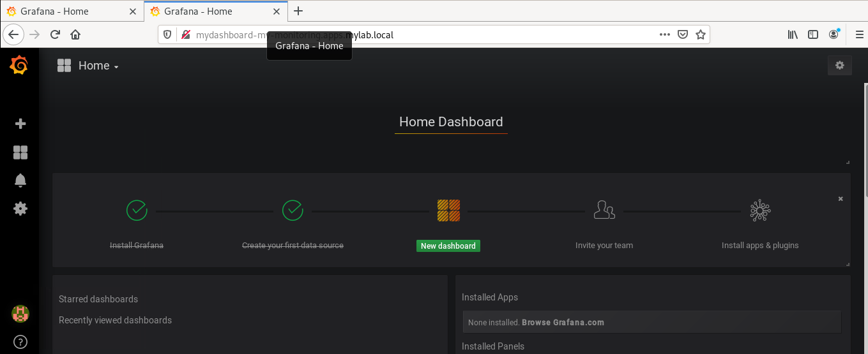Open the browser Library icon

point(793,34)
